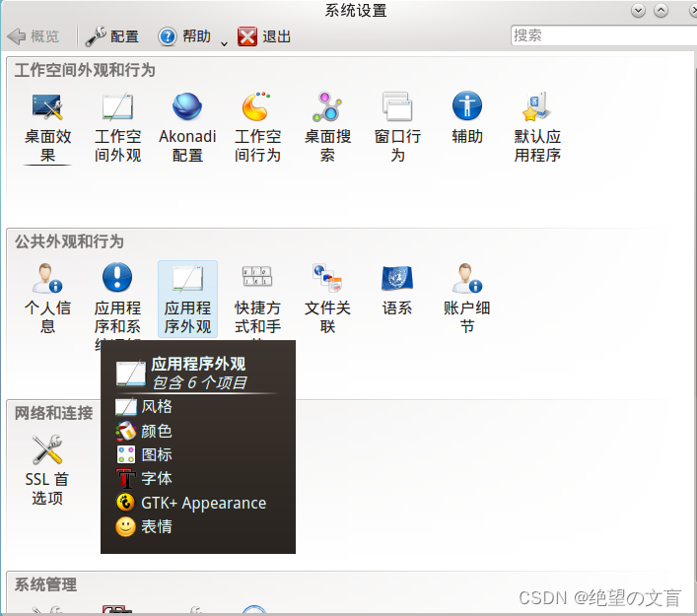Select the 应用程序外观 application appearance module
Image resolution: width=697 pixels, height=616 pixels.
(x=187, y=299)
